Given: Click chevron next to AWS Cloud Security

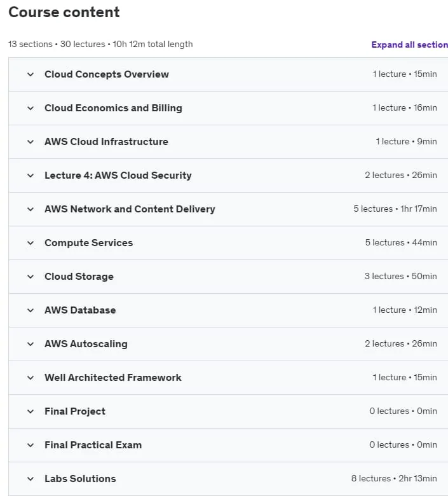Looking at the screenshot, I should coord(31,176).
